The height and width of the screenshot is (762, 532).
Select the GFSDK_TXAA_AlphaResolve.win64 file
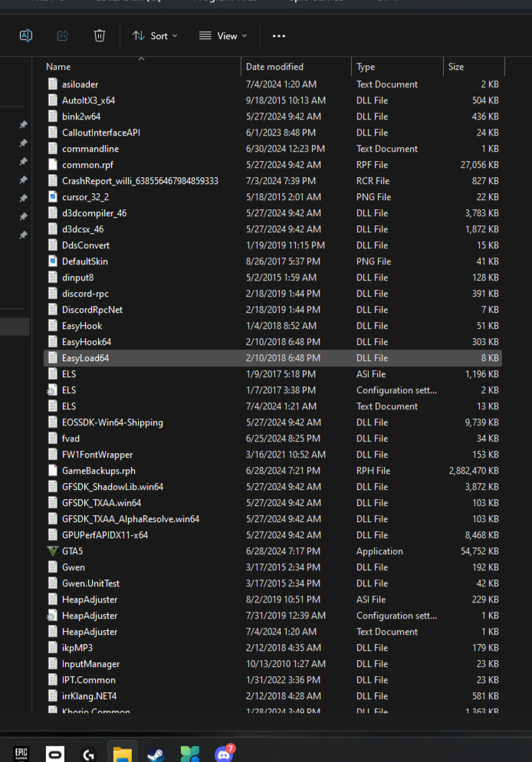[273, 519]
